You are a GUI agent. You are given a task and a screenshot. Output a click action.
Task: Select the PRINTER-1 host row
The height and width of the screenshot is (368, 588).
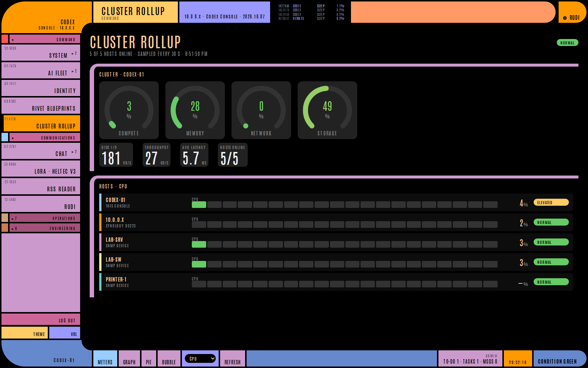tap(336, 282)
